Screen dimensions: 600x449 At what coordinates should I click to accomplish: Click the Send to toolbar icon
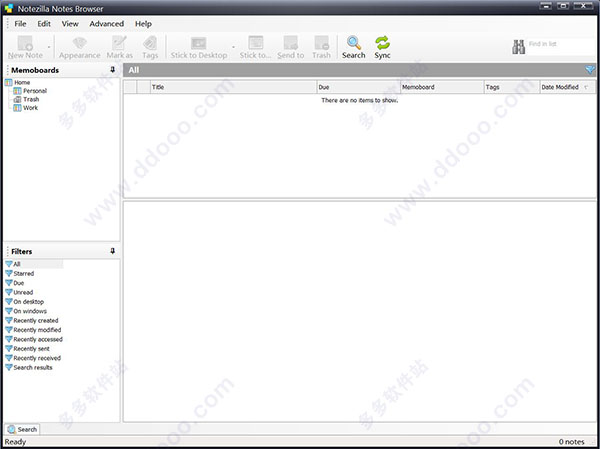click(x=291, y=43)
